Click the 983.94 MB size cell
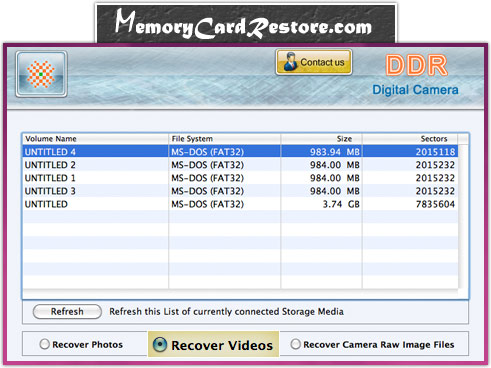The height and width of the screenshot is (368, 491). pos(335,152)
